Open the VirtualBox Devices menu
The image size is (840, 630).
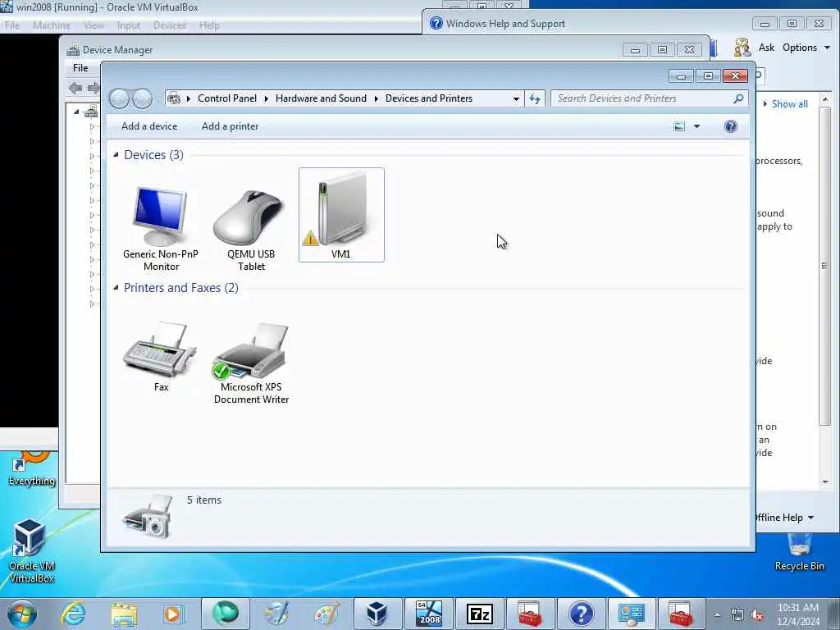click(169, 25)
